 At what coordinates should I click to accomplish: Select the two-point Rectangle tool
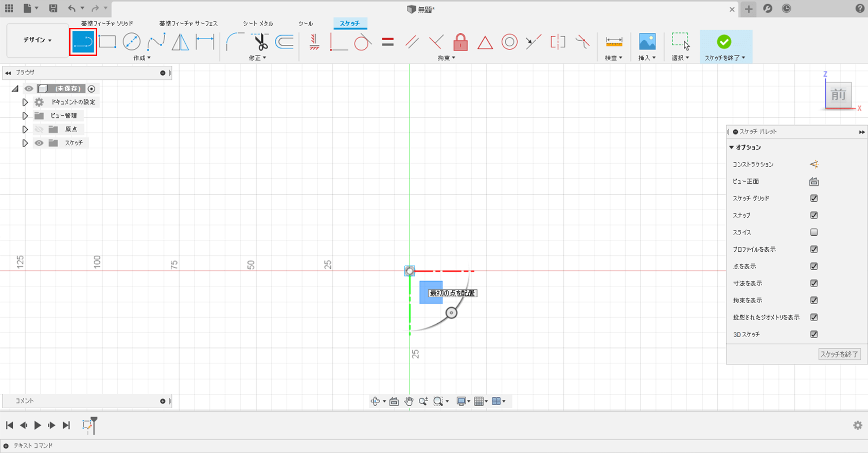pos(107,42)
